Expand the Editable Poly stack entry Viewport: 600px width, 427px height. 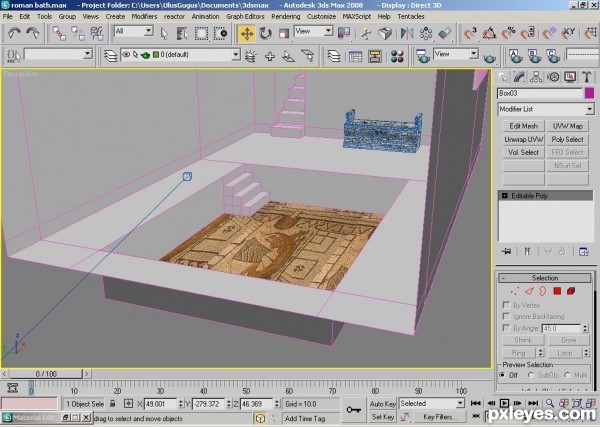505,196
